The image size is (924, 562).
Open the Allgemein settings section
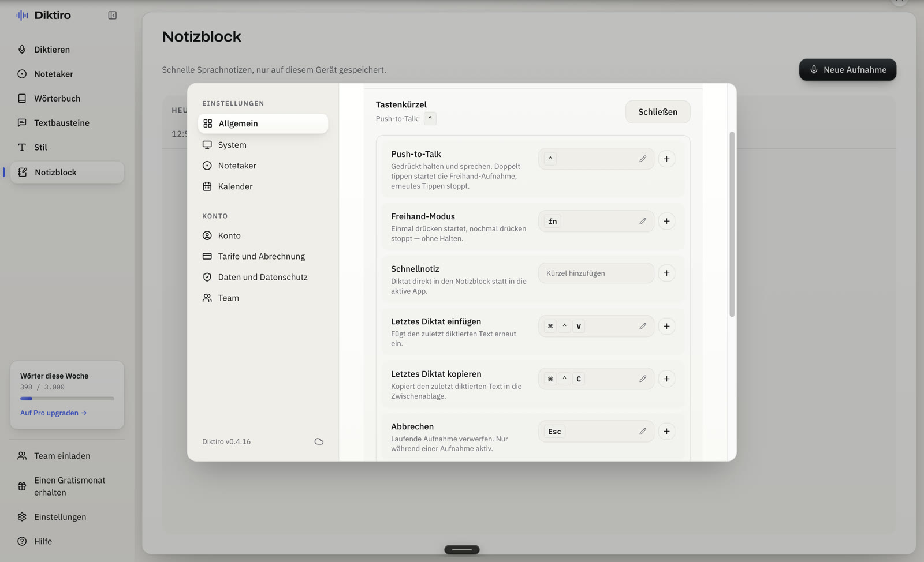[x=263, y=123]
